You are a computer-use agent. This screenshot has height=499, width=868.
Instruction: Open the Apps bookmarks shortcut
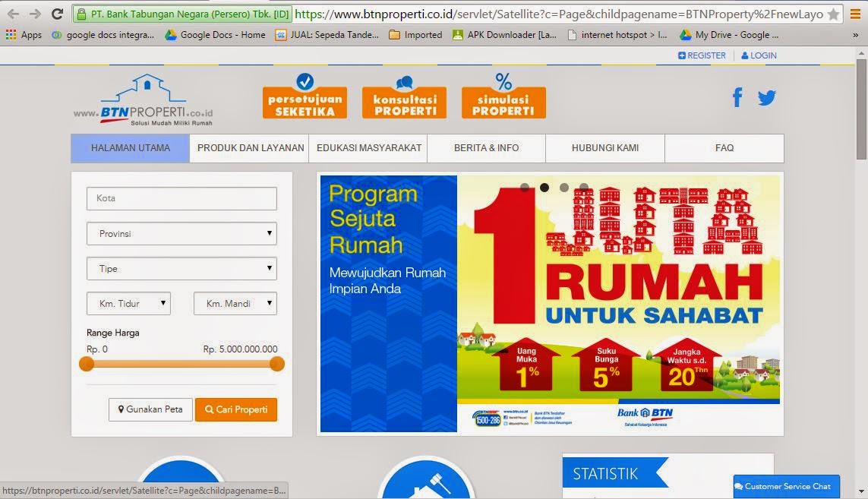tap(24, 35)
